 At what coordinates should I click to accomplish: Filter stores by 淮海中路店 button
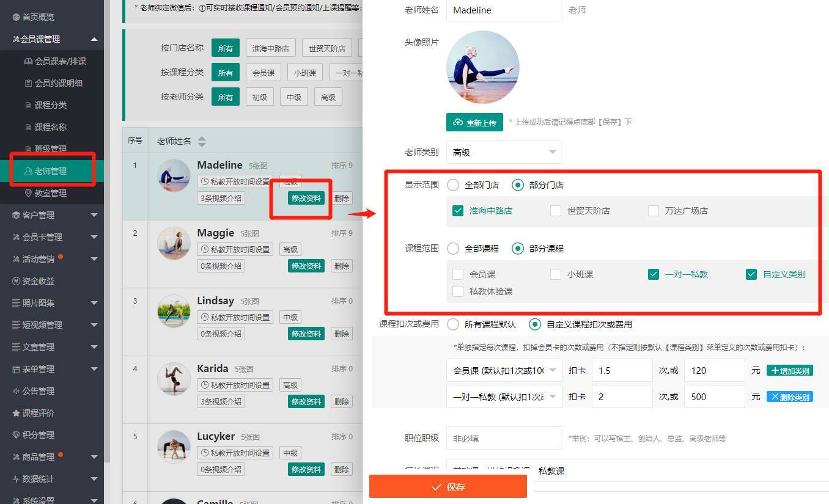point(271,48)
